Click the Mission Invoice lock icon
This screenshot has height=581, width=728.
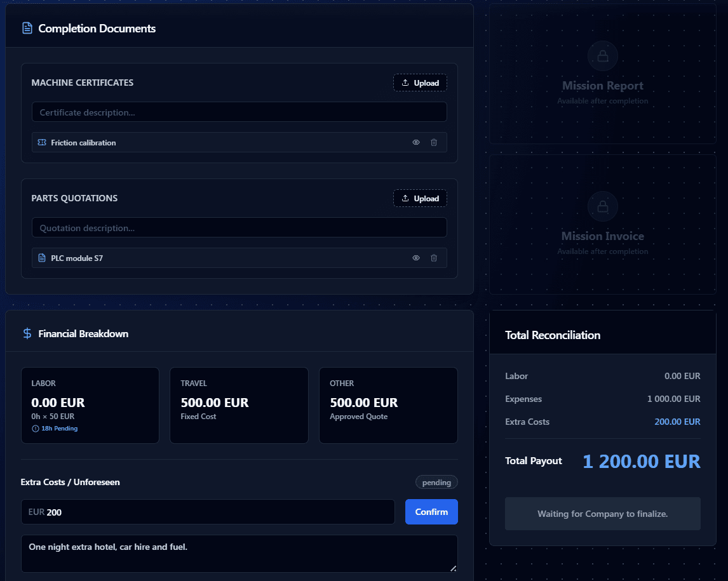point(602,207)
